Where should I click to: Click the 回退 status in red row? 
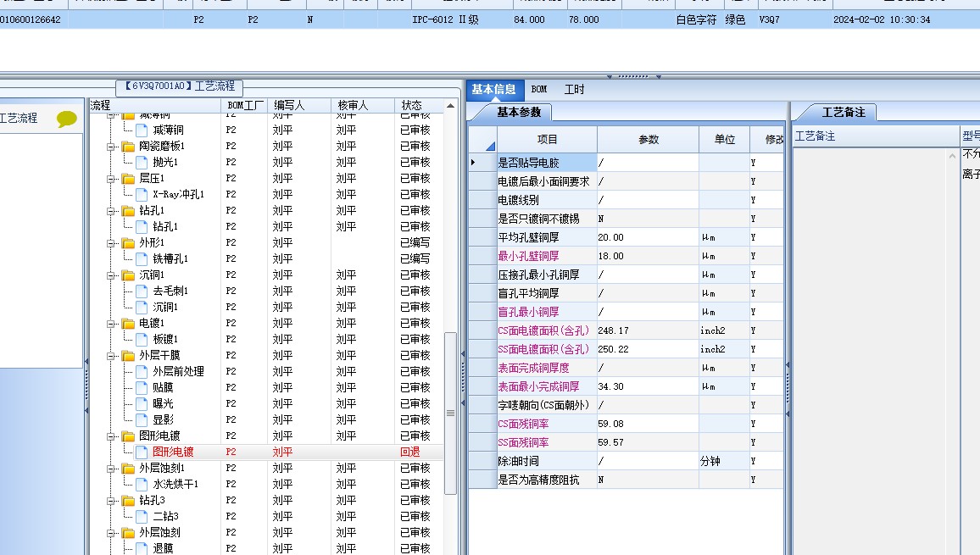[410, 452]
